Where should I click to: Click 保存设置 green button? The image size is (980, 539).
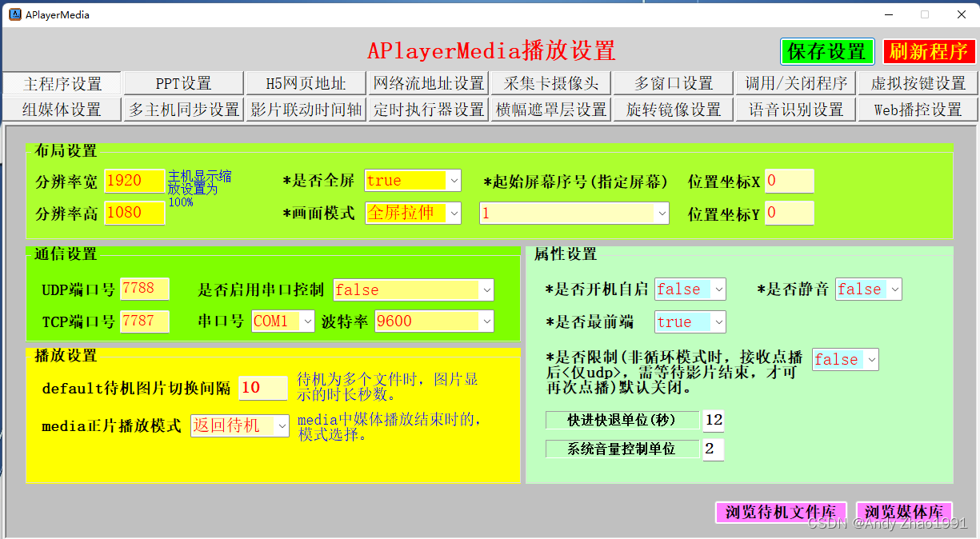pos(827,52)
